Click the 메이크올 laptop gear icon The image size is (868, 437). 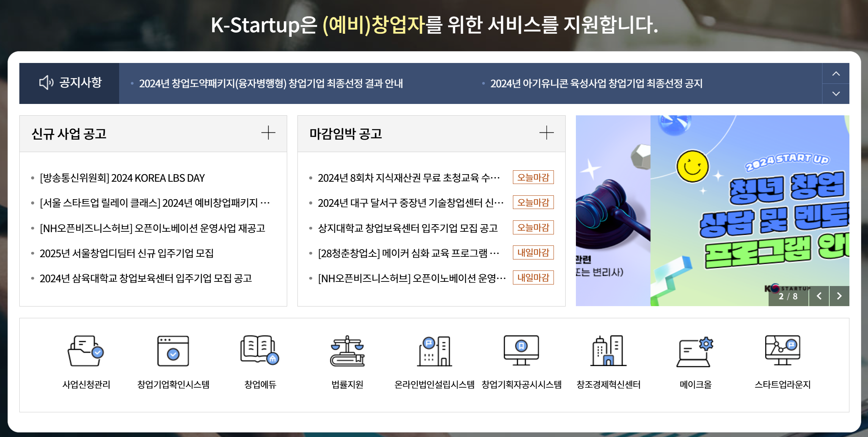[x=695, y=352]
